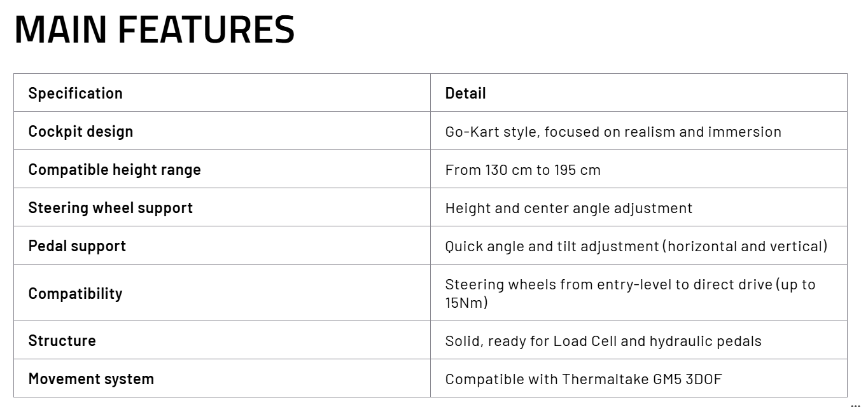The width and height of the screenshot is (868, 407).
Task: Click the ellipsis below the table corner
Action: click(855, 404)
